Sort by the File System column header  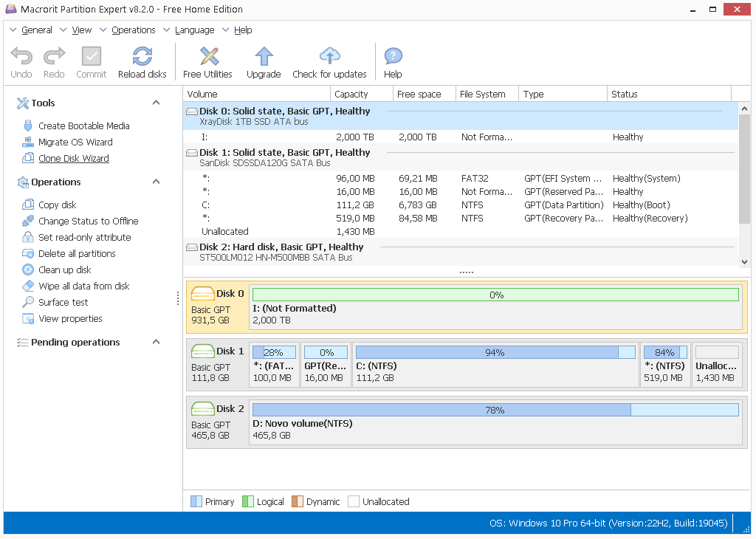pyautogui.click(x=487, y=94)
